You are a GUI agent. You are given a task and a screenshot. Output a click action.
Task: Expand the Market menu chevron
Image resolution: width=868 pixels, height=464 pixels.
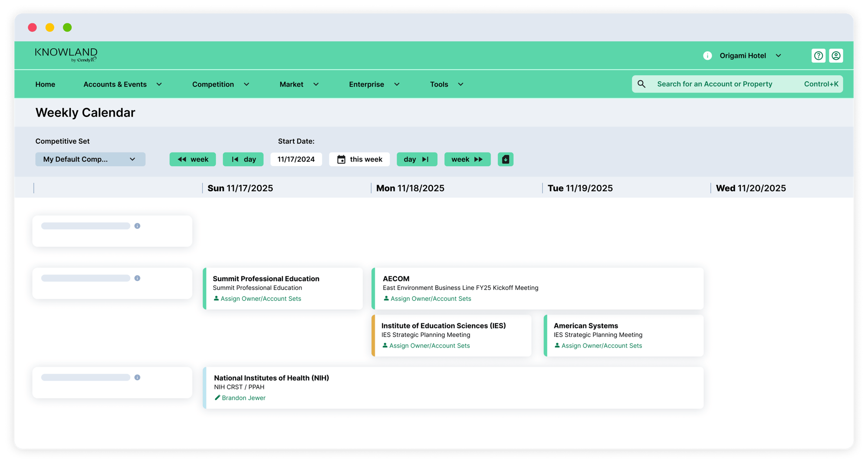[316, 84]
